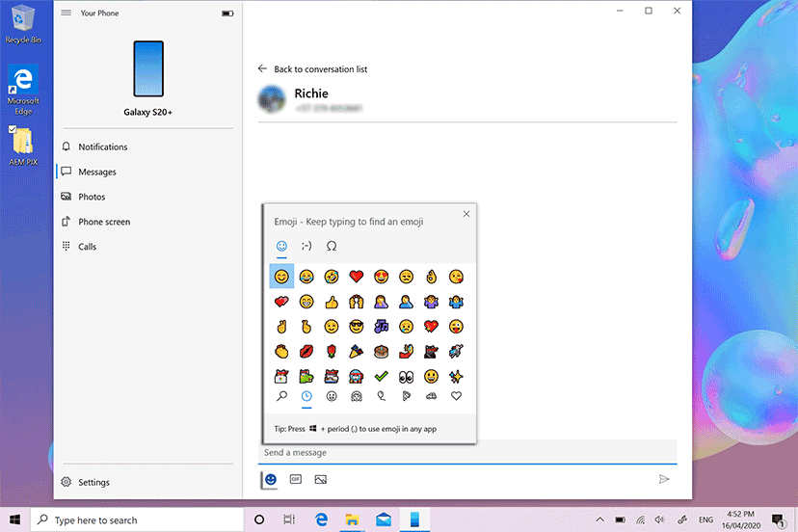Switch to transportation car emoji category

pos(431,396)
